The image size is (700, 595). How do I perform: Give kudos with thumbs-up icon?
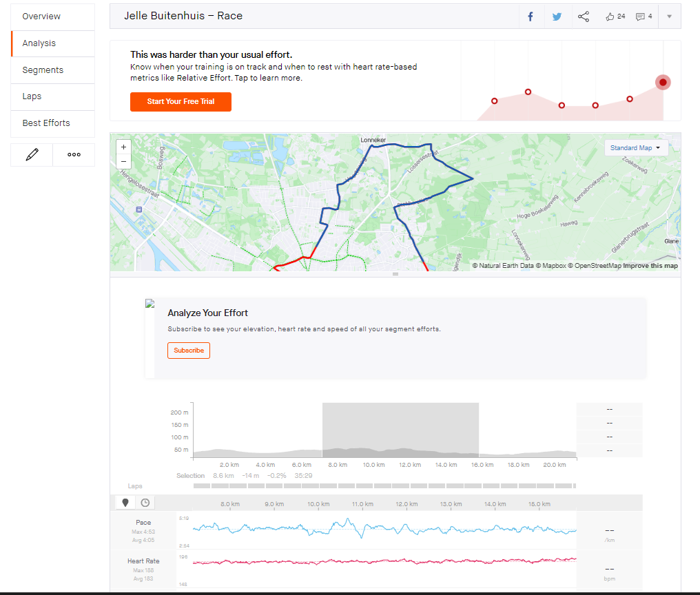(x=610, y=17)
